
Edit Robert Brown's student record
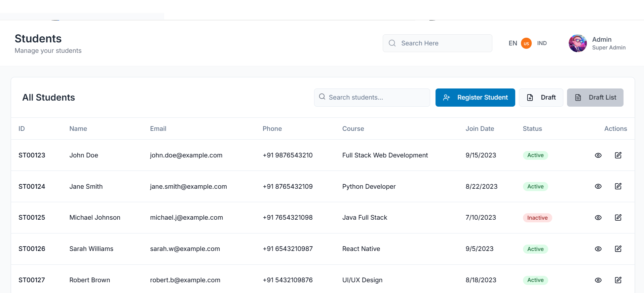click(x=618, y=280)
